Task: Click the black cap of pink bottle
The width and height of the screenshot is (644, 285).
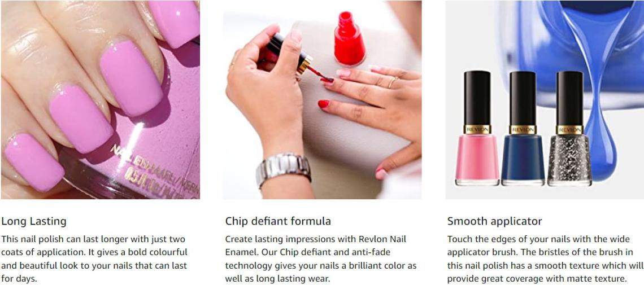Action: coord(477,98)
